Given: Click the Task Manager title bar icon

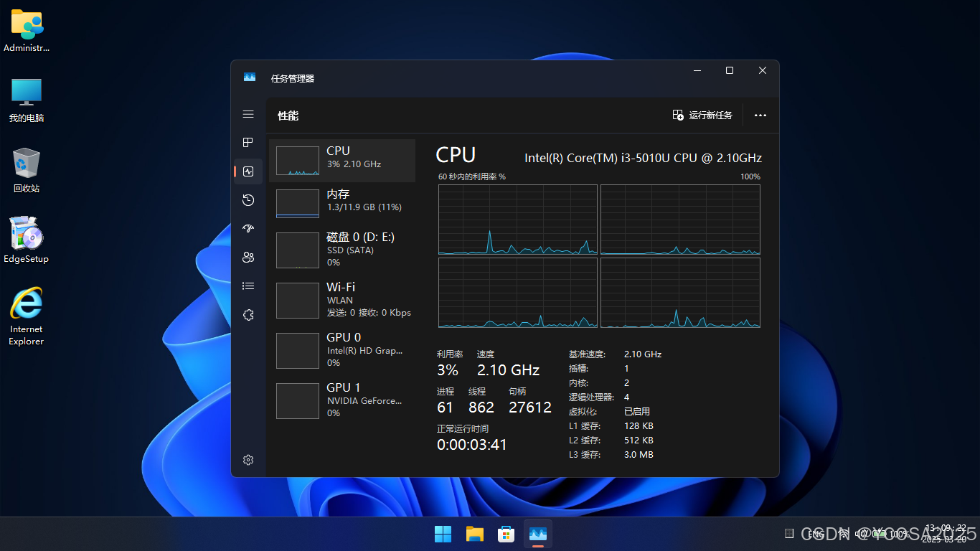Looking at the screenshot, I should tap(250, 77).
